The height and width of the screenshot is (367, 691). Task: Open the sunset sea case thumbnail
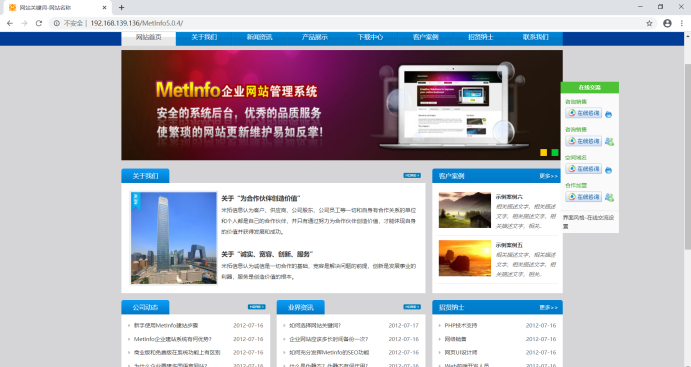[x=464, y=258]
